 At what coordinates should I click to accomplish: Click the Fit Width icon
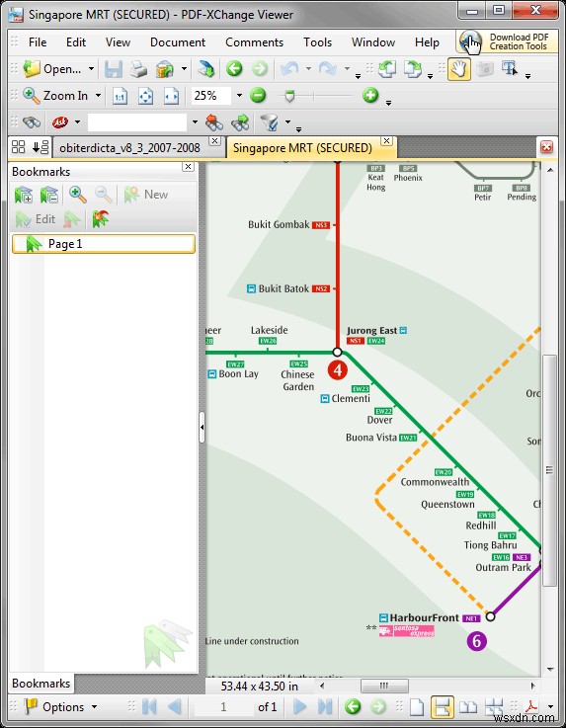171,96
